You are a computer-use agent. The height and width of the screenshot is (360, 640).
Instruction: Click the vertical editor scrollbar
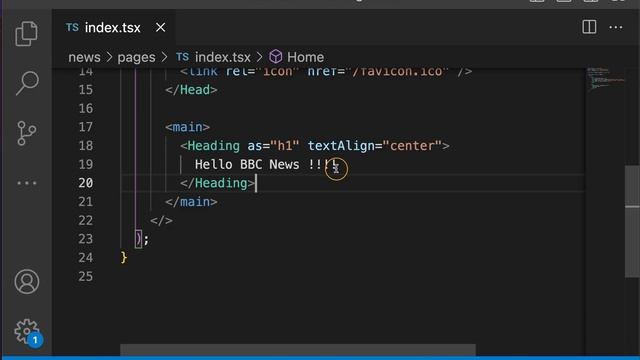[632, 222]
